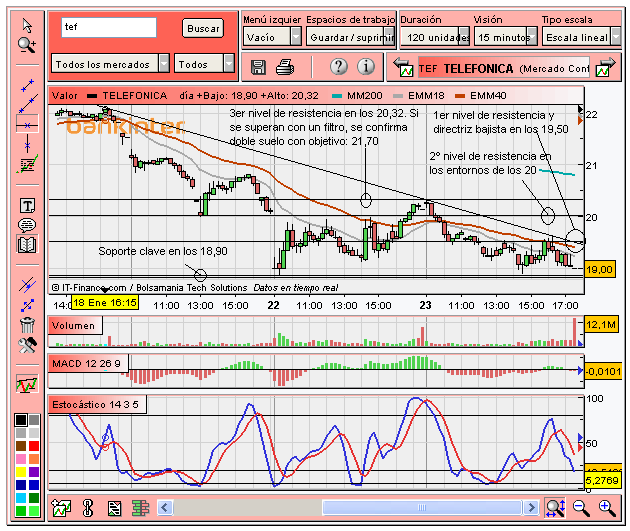630x531 pixels.
Task: Click the 'MM200' legend entry
Action: coord(358,96)
